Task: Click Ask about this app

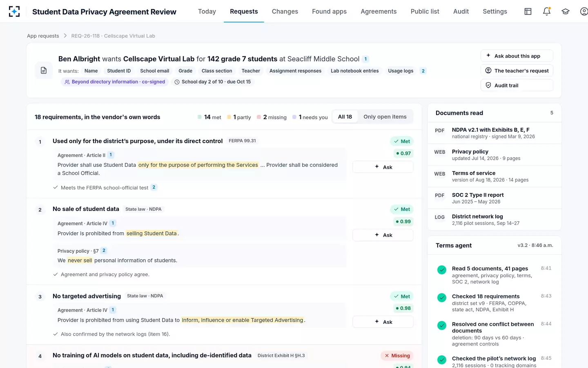Action: point(517,56)
